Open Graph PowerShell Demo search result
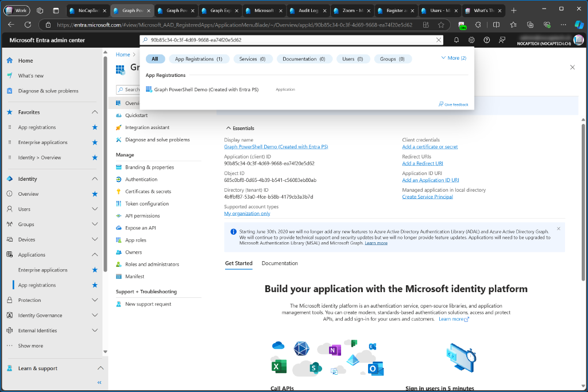The width and height of the screenshot is (588, 392). (x=206, y=90)
